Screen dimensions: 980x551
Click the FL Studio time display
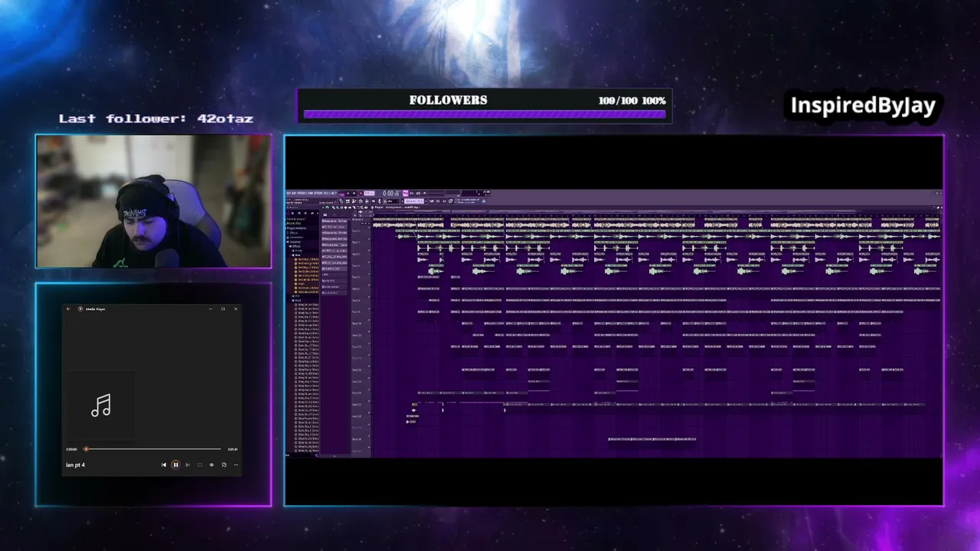pos(391,193)
